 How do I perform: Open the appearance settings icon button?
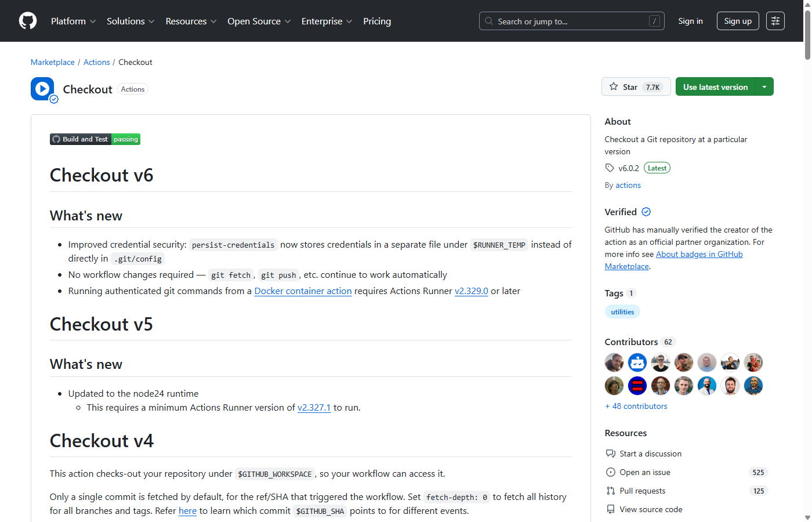click(x=775, y=21)
